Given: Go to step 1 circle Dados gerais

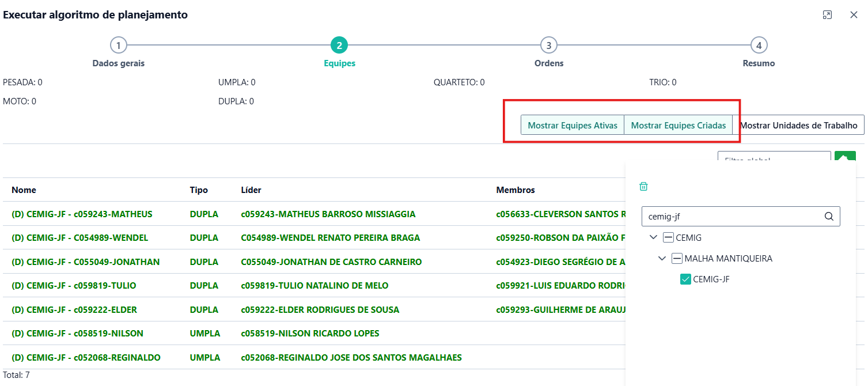Looking at the screenshot, I should [x=118, y=46].
